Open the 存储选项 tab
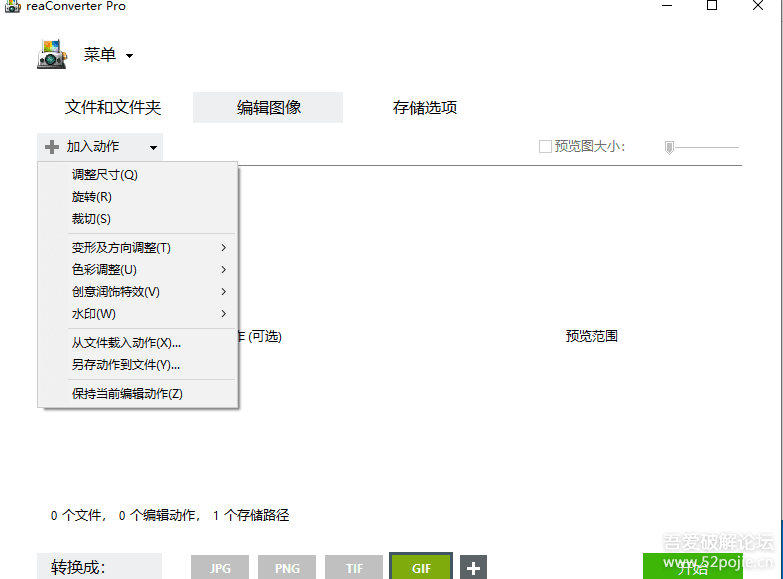This screenshot has width=783, height=579. pos(425,108)
